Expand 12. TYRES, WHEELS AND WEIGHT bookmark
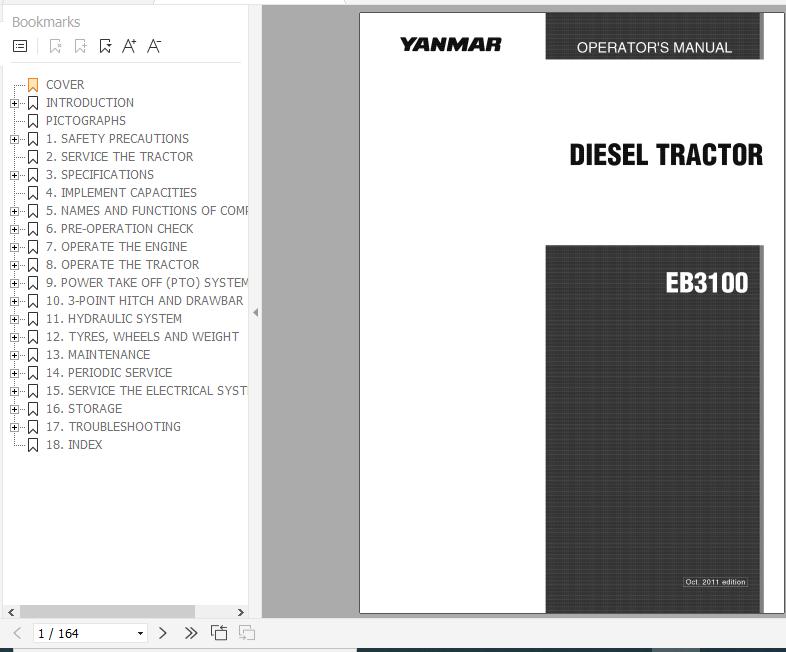The image size is (786, 652). click(15, 338)
